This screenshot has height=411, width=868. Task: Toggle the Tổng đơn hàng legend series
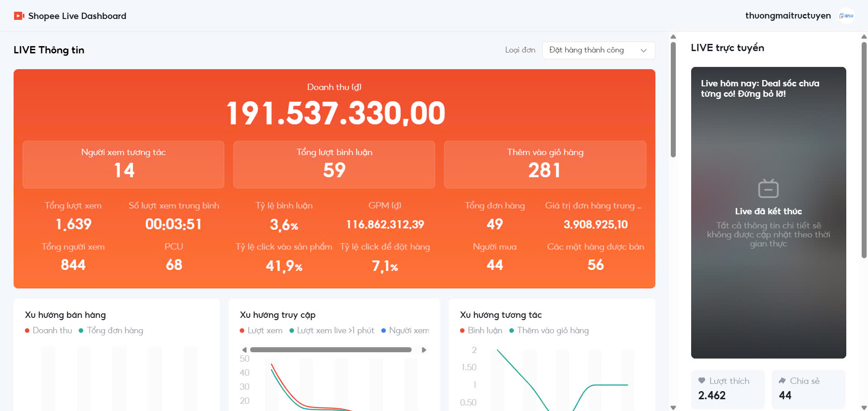click(x=111, y=331)
